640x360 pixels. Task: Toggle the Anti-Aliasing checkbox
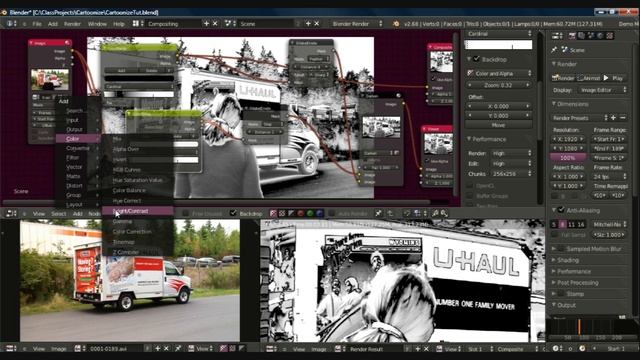[x=562, y=210]
